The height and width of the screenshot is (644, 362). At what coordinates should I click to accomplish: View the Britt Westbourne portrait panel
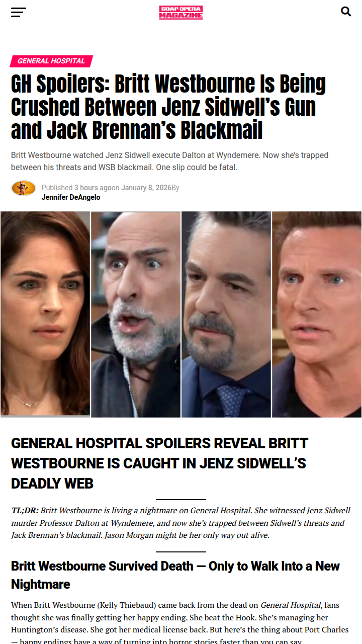click(45, 314)
